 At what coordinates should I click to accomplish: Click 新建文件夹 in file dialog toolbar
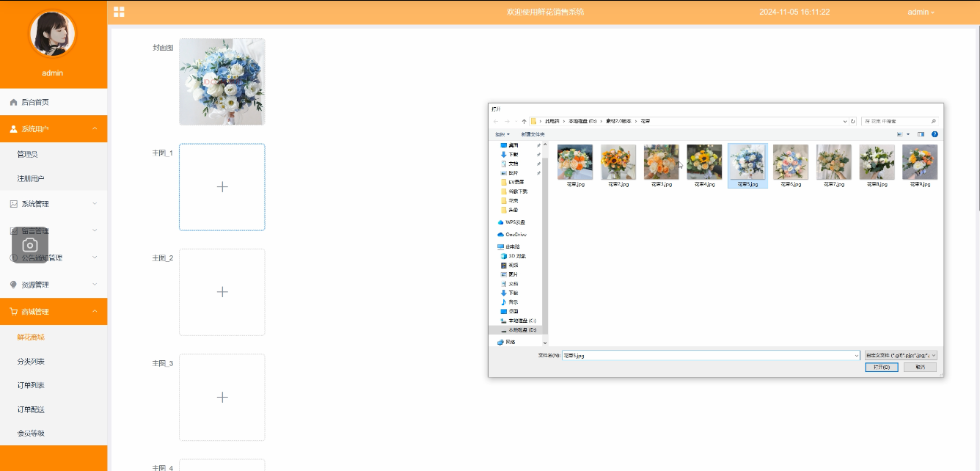(x=533, y=134)
